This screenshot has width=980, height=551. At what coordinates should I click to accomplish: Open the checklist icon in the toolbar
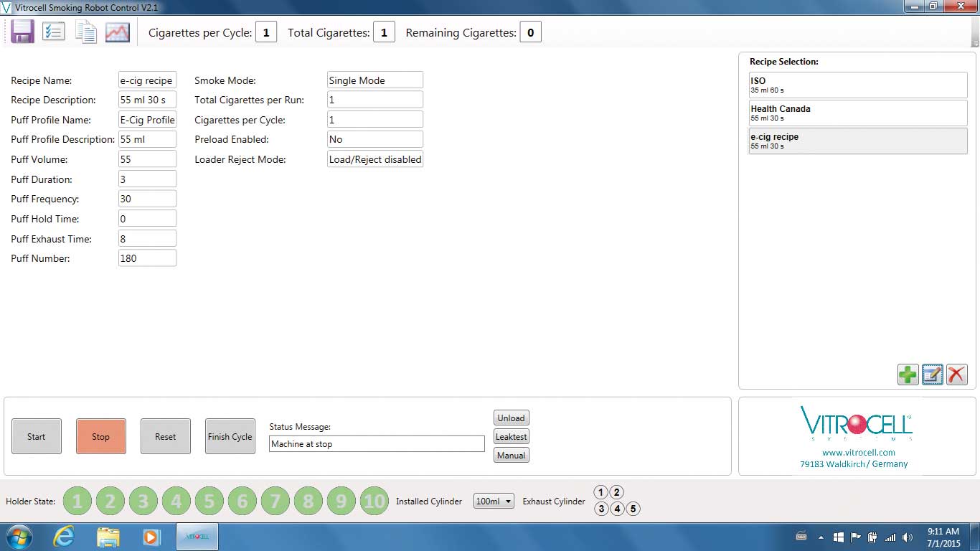coord(54,32)
